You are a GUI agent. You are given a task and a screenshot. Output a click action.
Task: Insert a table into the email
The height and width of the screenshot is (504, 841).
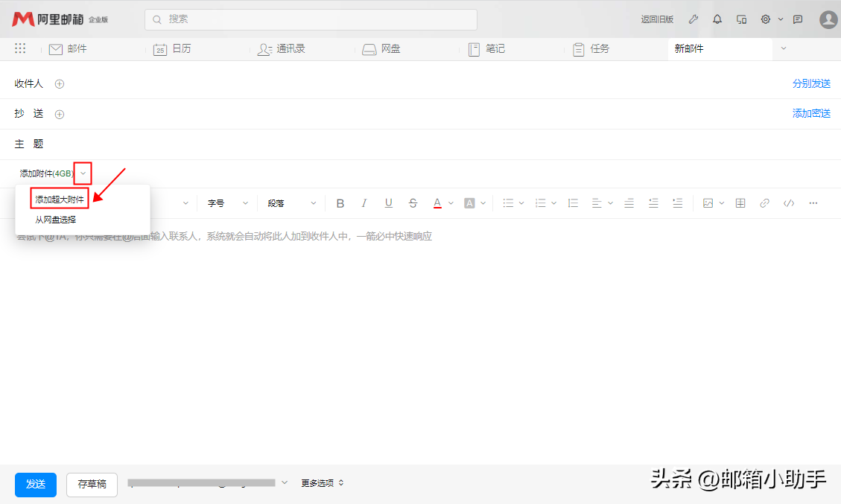(740, 203)
